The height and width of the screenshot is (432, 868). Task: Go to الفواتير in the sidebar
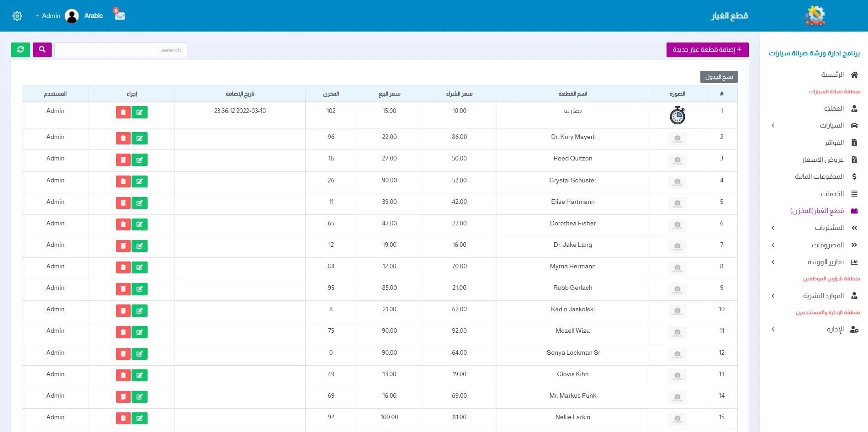(x=834, y=143)
